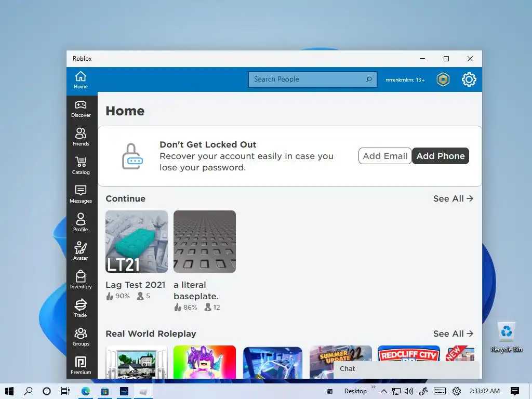Open the Discover section

[x=81, y=109]
